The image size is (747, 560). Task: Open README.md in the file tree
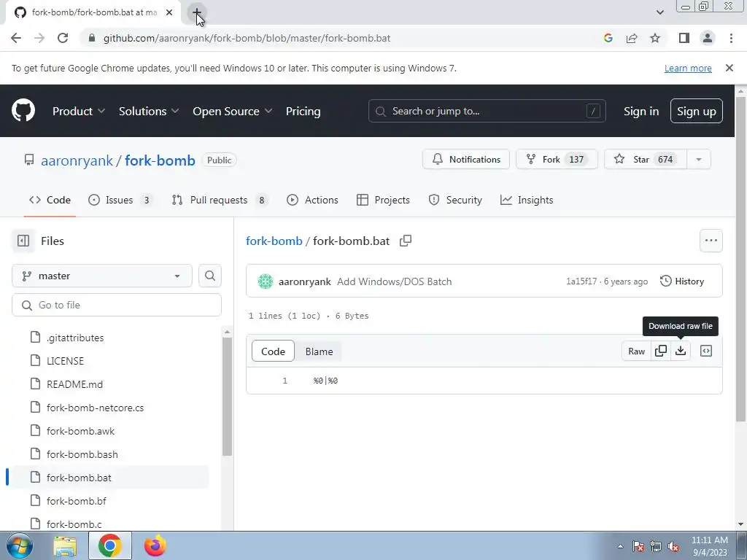pyautogui.click(x=75, y=384)
